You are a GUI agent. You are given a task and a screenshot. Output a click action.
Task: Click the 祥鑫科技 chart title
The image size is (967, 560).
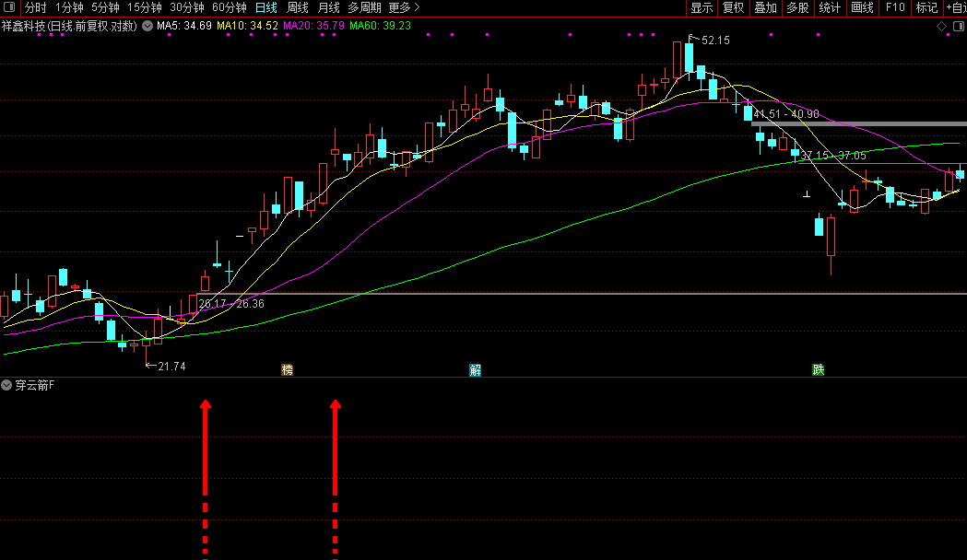point(69,26)
